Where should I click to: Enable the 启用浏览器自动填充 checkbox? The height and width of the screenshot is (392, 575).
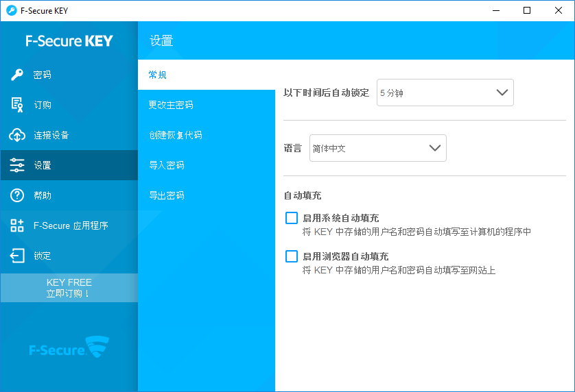coord(292,256)
